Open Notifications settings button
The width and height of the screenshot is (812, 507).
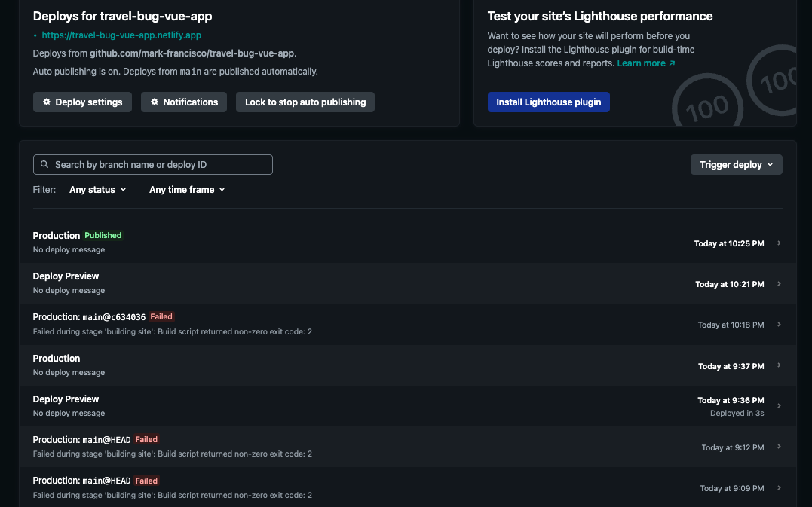pos(184,102)
